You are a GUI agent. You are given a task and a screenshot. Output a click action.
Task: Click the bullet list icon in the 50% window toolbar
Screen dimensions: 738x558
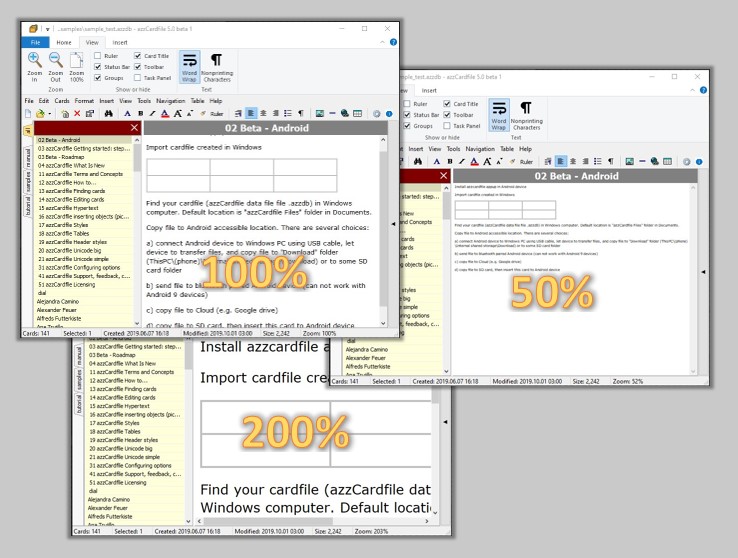point(598,161)
